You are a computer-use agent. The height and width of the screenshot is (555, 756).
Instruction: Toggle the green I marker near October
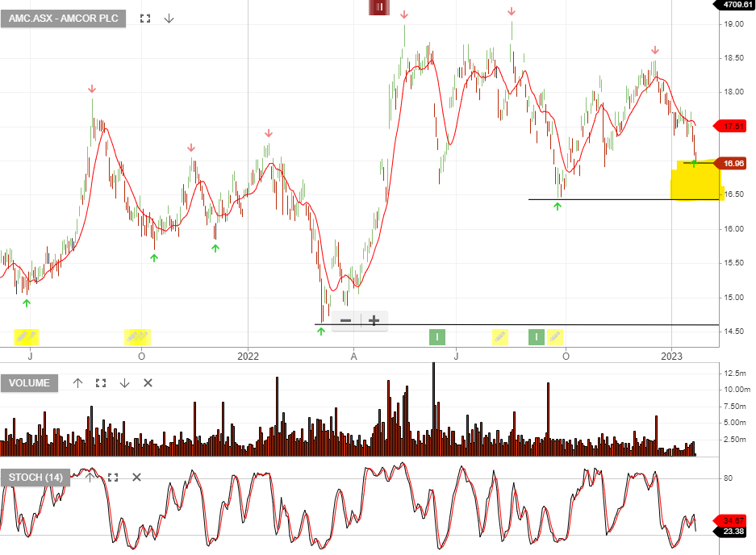(536, 336)
